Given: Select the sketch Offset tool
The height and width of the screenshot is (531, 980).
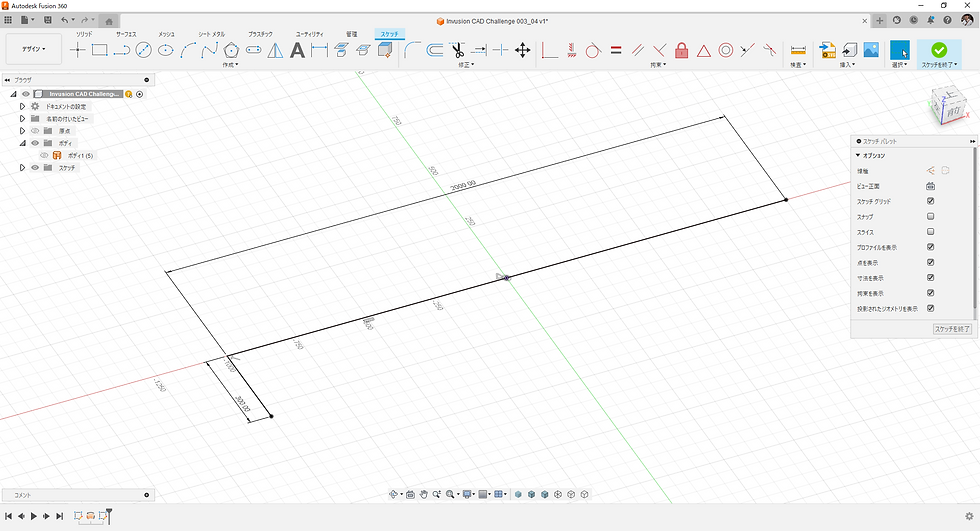Looking at the screenshot, I should pos(434,51).
